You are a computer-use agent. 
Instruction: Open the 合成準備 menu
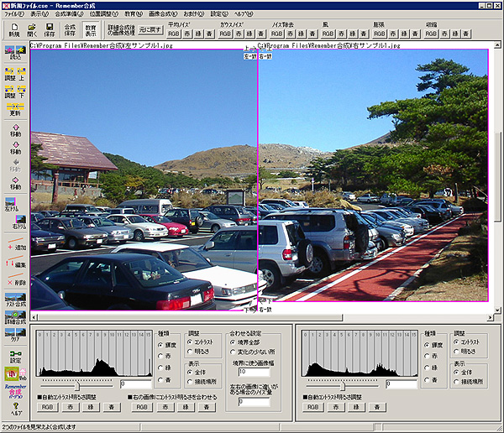pos(69,14)
